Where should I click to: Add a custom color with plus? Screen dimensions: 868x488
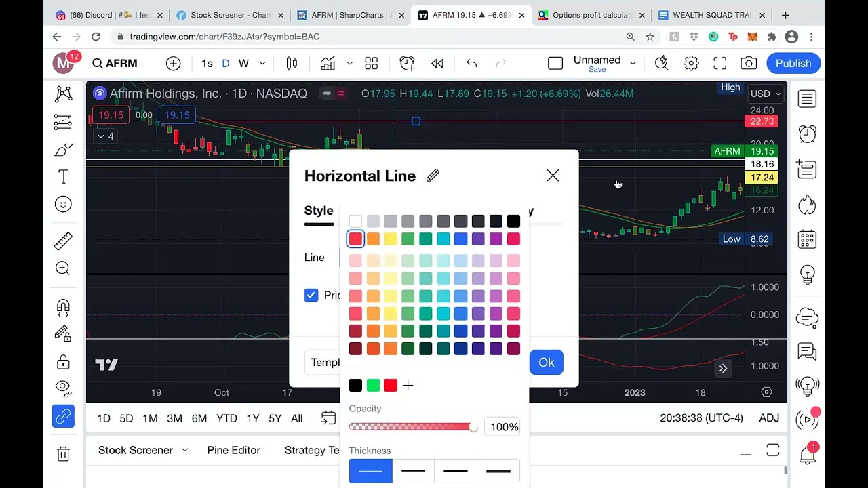pyautogui.click(x=408, y=386)
